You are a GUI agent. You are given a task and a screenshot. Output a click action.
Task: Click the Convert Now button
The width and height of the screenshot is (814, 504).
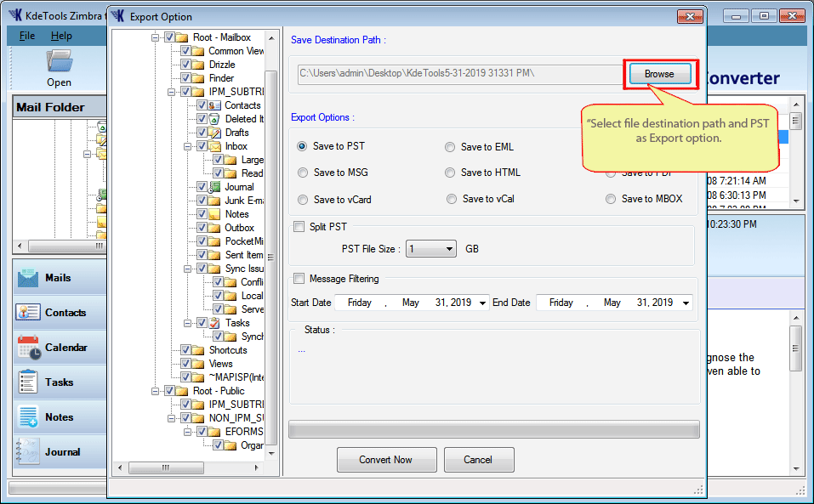[386, 460]
